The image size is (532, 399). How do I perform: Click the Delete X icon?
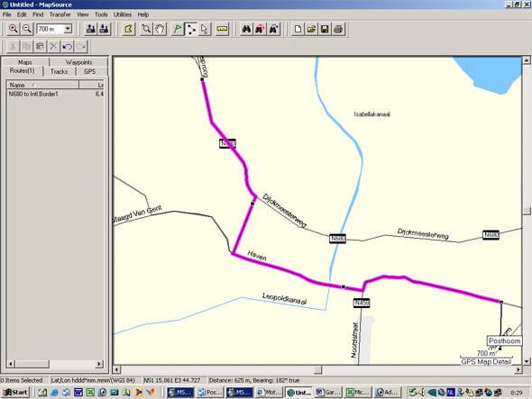point(53,47)
